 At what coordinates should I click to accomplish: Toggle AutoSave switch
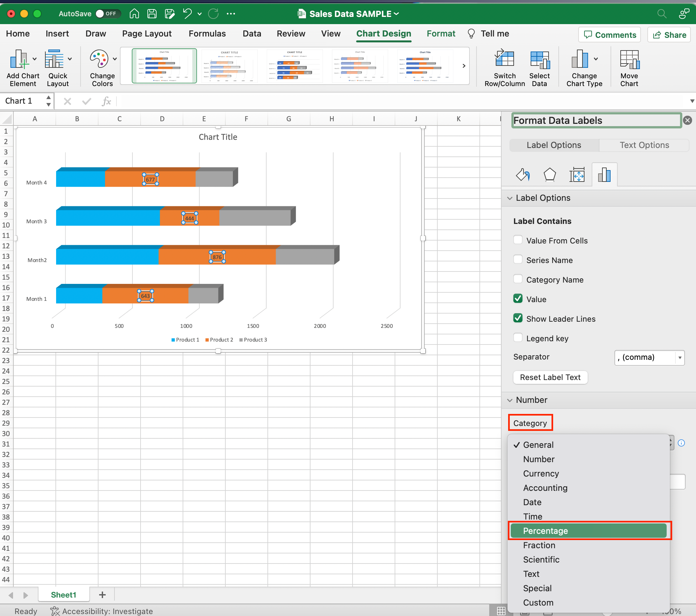click(108, 14)
